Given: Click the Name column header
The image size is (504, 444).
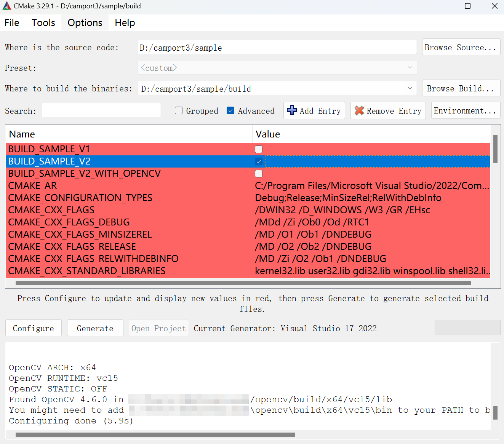Looking at the screenshot, I should pos(129,134).
